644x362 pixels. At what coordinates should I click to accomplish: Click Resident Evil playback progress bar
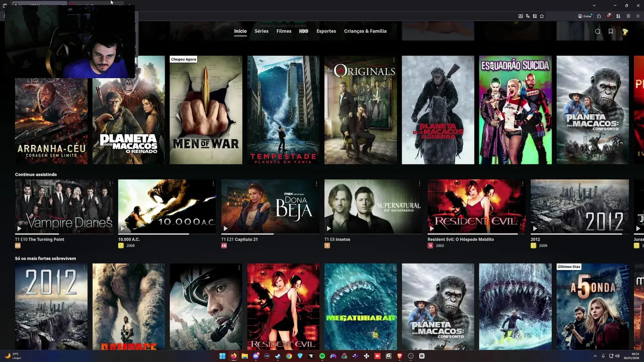coord(476,234)
